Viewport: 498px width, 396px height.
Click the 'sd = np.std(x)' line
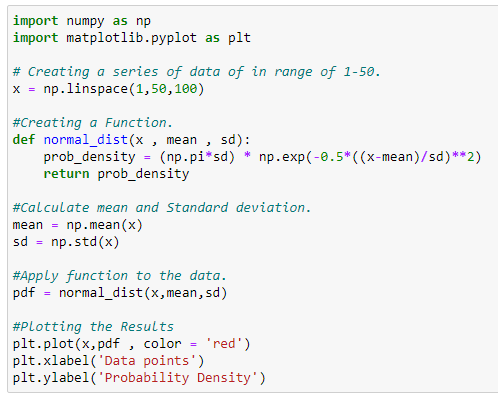tap(66, 242)
